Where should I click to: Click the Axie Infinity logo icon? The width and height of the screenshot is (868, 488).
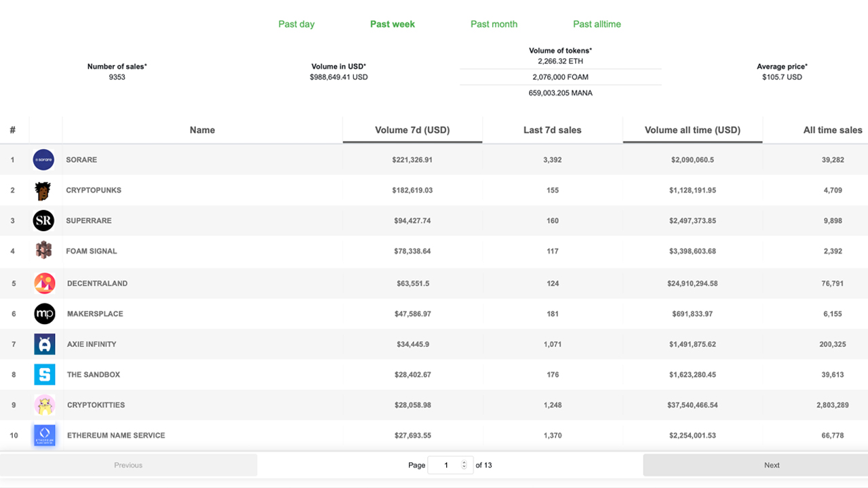click(x=44, y=344)
